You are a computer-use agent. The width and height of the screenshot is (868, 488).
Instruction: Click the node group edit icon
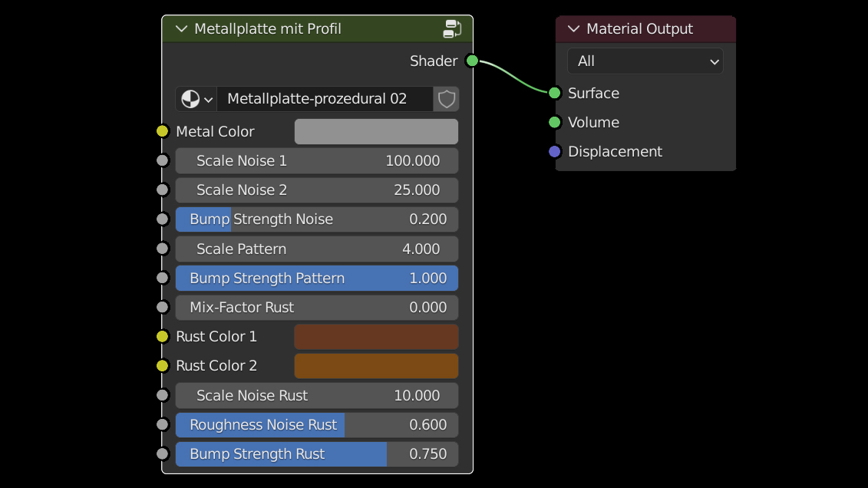[x=452, y=29]
